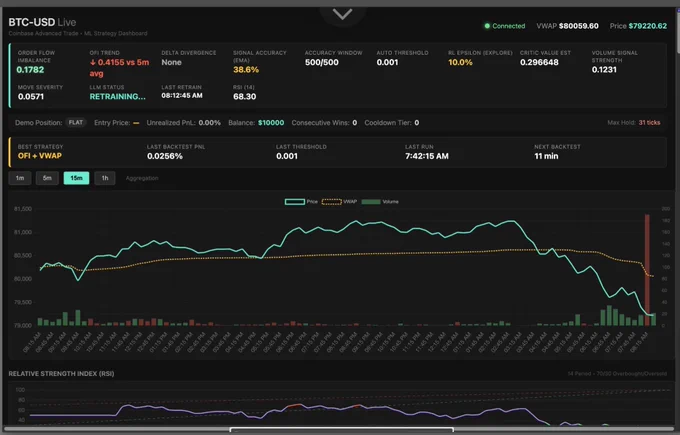The height and width of the screenshot is (435, 680).
Task: Click LLM Status RETRAINING... text
Action: (118, 97)
